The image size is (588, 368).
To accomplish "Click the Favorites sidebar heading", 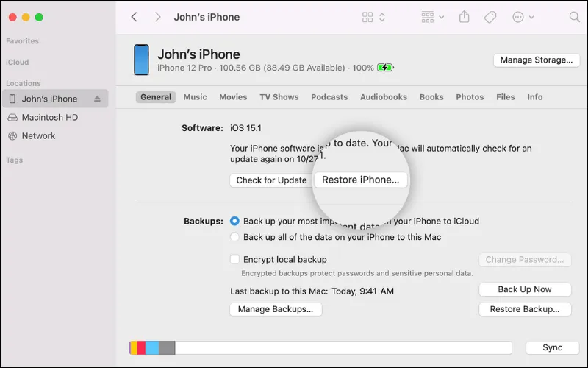I will pos(22,41).
